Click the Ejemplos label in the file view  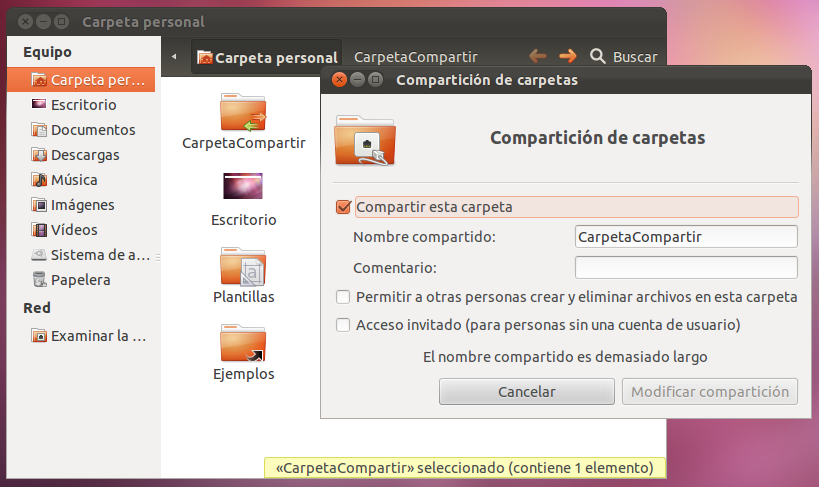(x=243, y=374)
